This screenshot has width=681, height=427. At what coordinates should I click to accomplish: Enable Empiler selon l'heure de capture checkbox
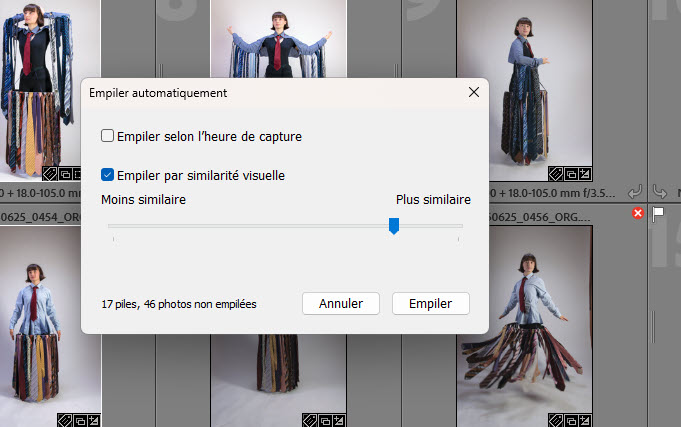[107, 136]
